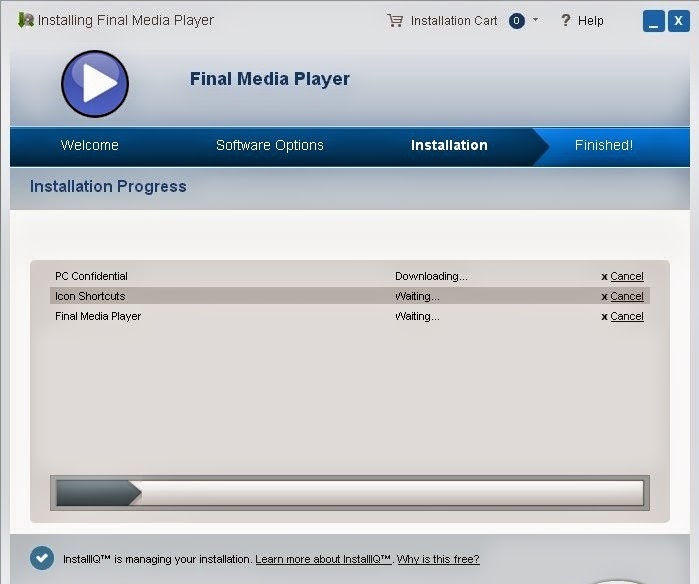
Task: Click the Installation Progress heading
Action: pyautogui.click(x=108, y=186)
